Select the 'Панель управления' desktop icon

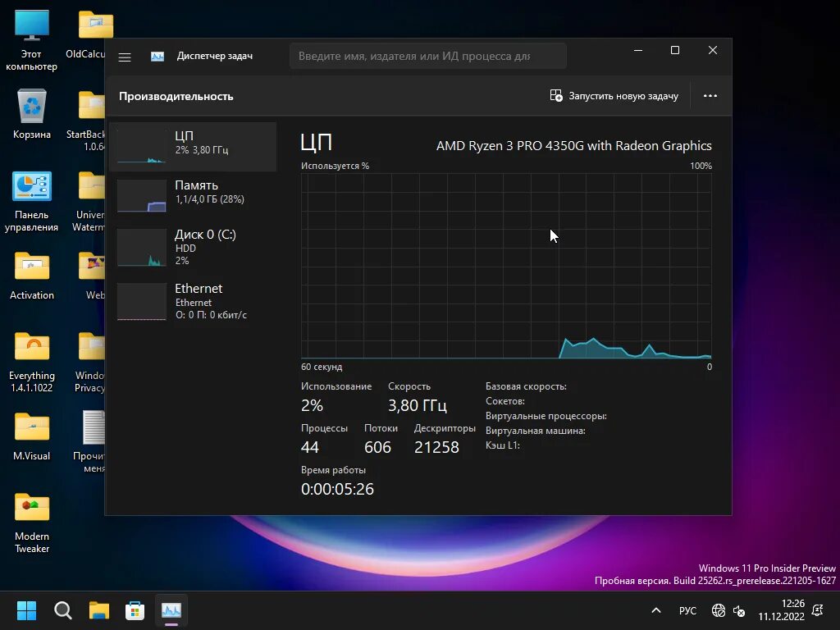(x=32, y=202)
